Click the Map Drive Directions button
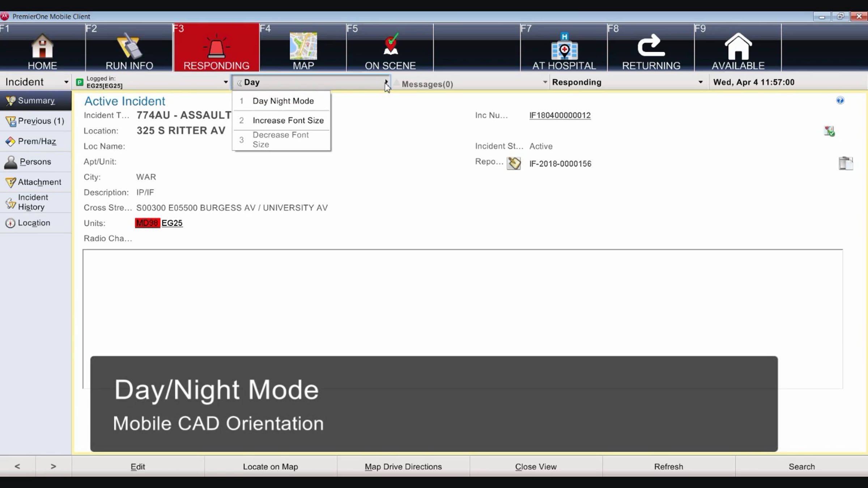Screen dimensions: 868x488 coord(403,466)
